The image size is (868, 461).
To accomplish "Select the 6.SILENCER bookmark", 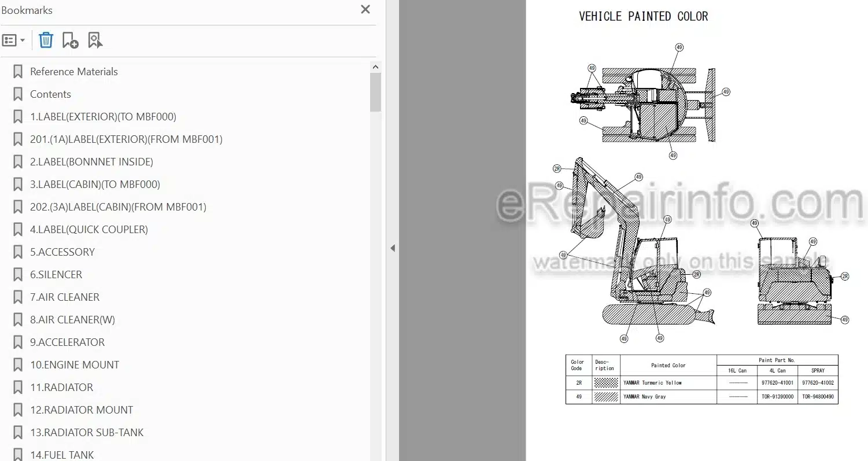I will pos(56,275).
